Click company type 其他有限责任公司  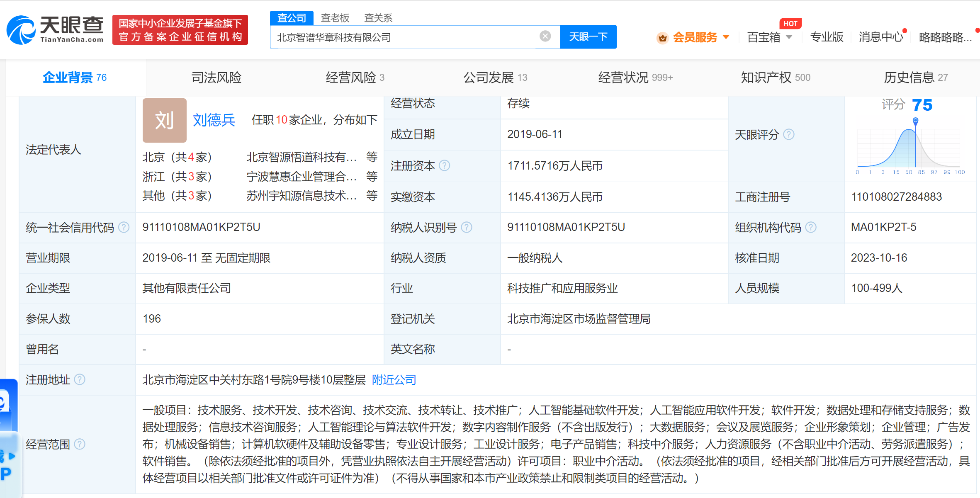(187, 288)
